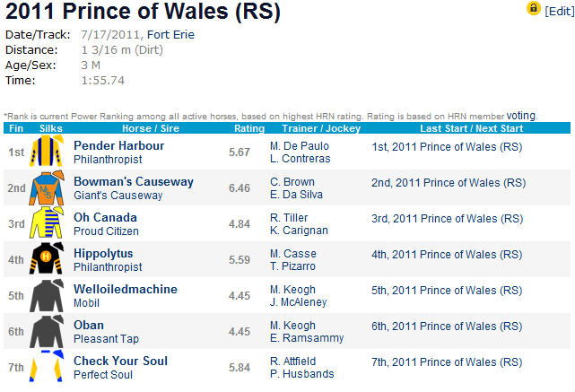Open trainer M. Keogh in Welloiledmachine row
The height and width of the screenshot is (392, 575).
(292, 290)
